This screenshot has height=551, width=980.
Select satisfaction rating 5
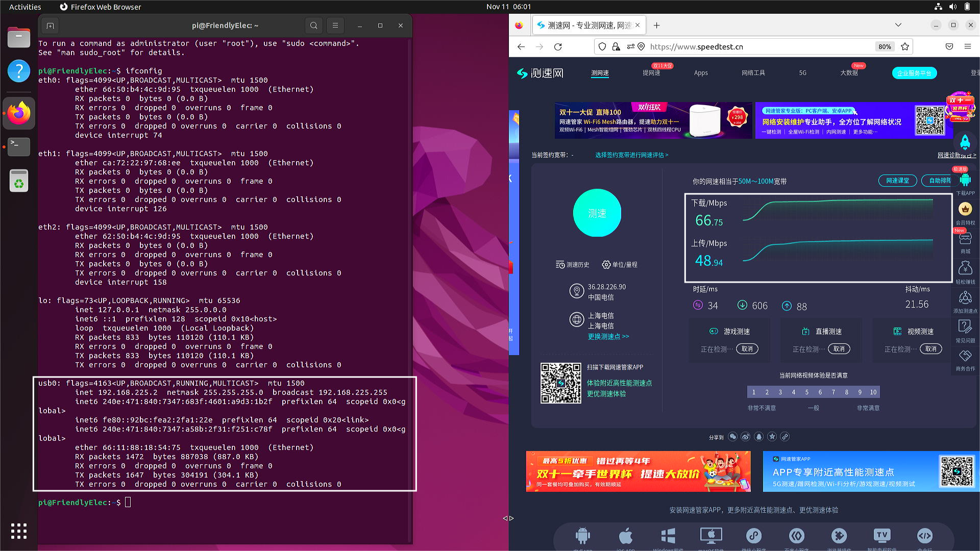[807, 392]
